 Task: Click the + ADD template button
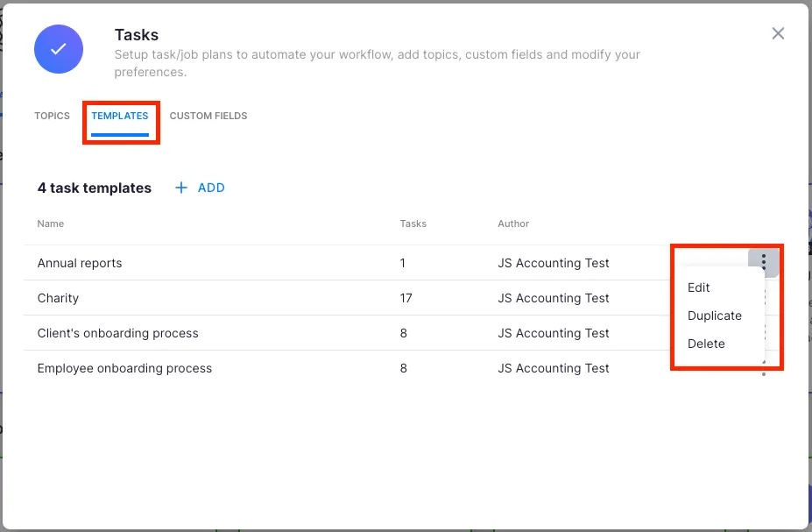tap(201, 188)
